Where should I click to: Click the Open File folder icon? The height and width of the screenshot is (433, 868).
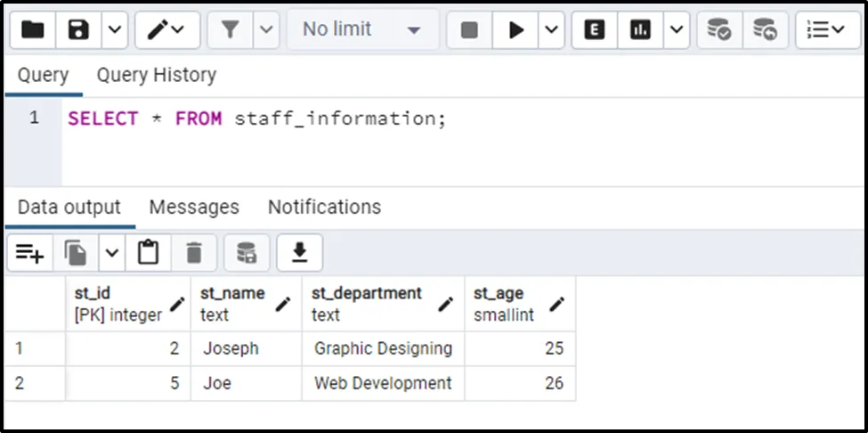click(x=33, y=30)
